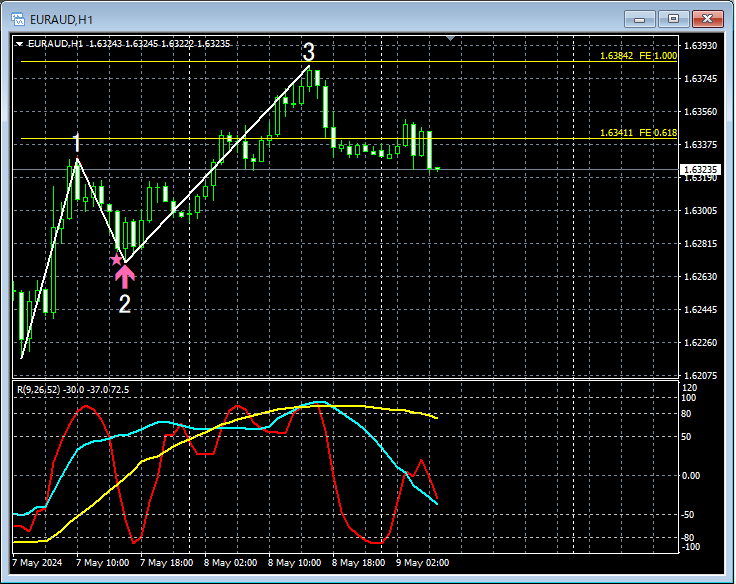Select the FE 0.618 level at 1.63411
The image size is (736, 584).
tap(638, 132)
